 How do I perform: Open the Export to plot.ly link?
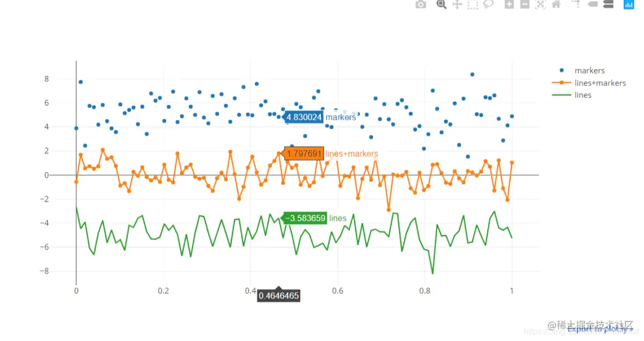[x=600, y=329]
